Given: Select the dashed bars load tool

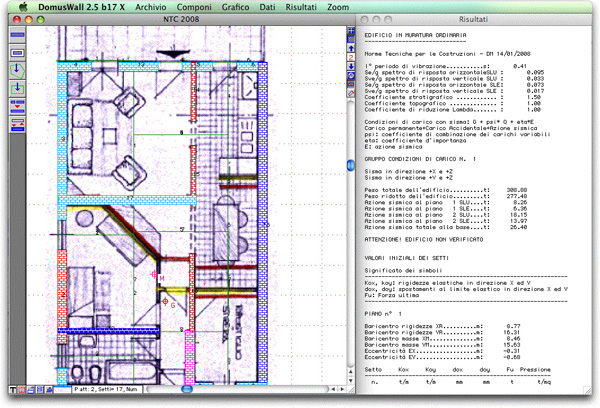Looking at the screenshot, I should point(17,104).
